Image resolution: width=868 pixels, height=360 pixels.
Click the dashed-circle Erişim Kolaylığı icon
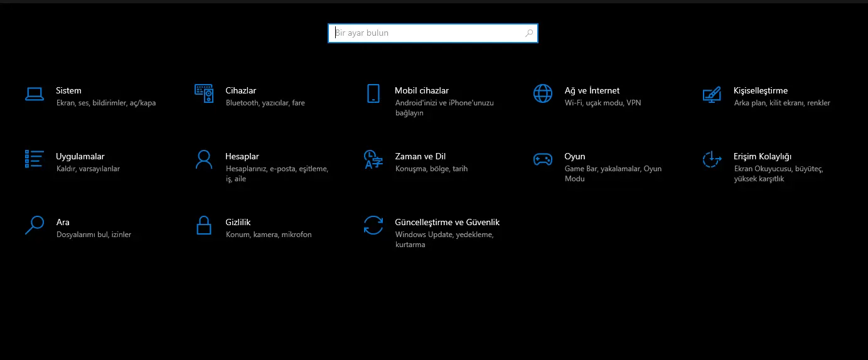click(712, 159)
